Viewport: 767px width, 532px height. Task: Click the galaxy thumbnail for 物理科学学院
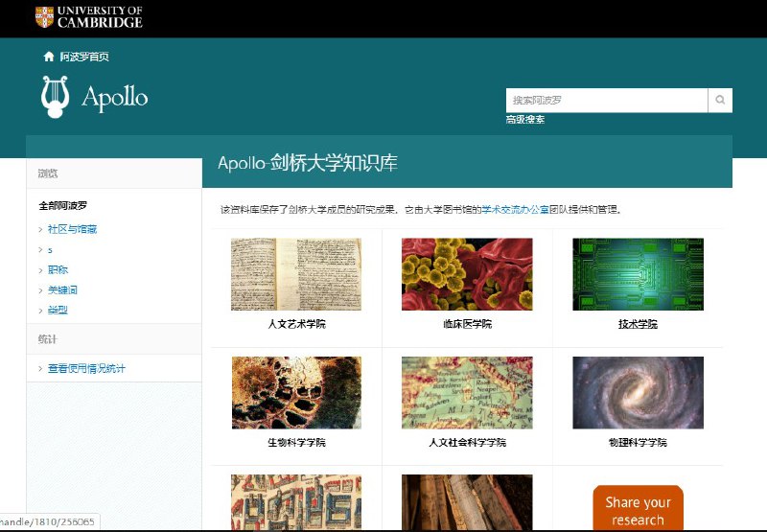(638, 393)
